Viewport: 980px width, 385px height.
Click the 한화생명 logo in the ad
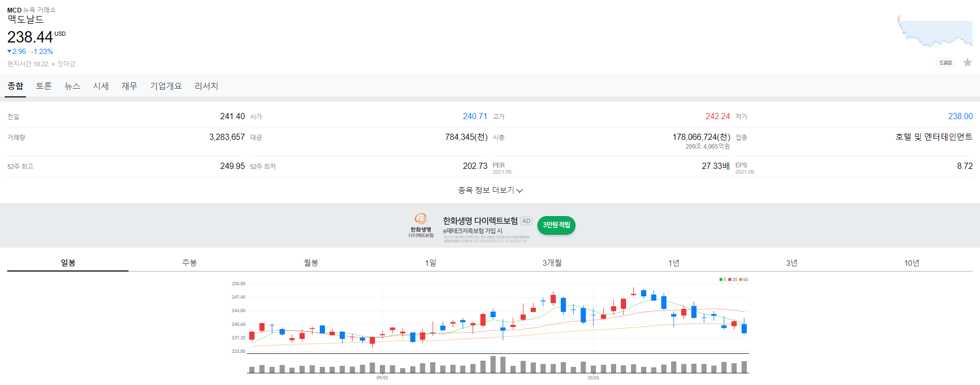pyautogui.click(x=421, y=225)
